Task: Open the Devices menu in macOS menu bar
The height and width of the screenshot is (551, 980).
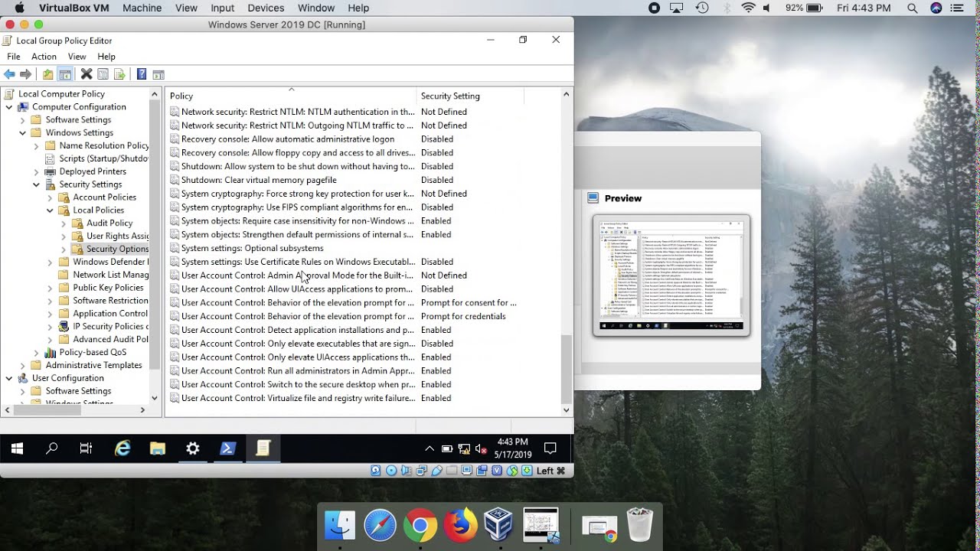Action: click(x=266, y=8)
